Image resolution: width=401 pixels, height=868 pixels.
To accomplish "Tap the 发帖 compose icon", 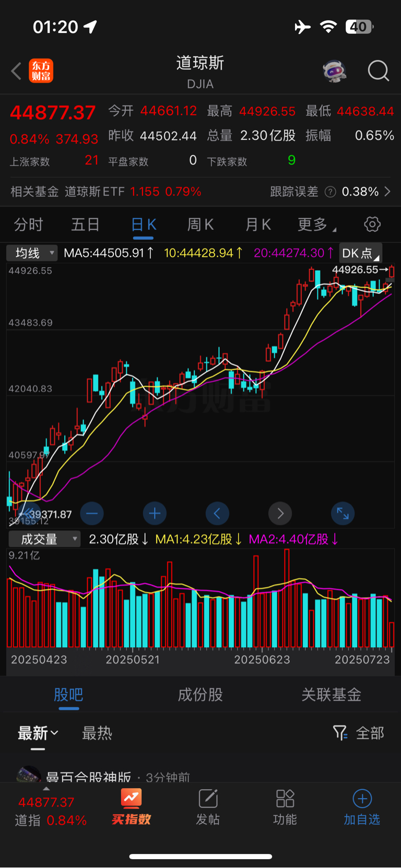I will click(208, 807).
